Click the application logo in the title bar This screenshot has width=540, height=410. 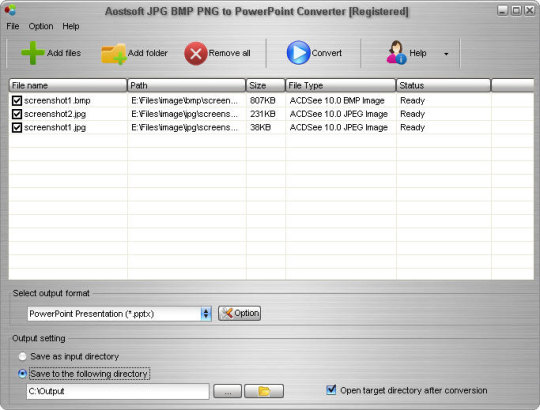(x=10, y=10)
